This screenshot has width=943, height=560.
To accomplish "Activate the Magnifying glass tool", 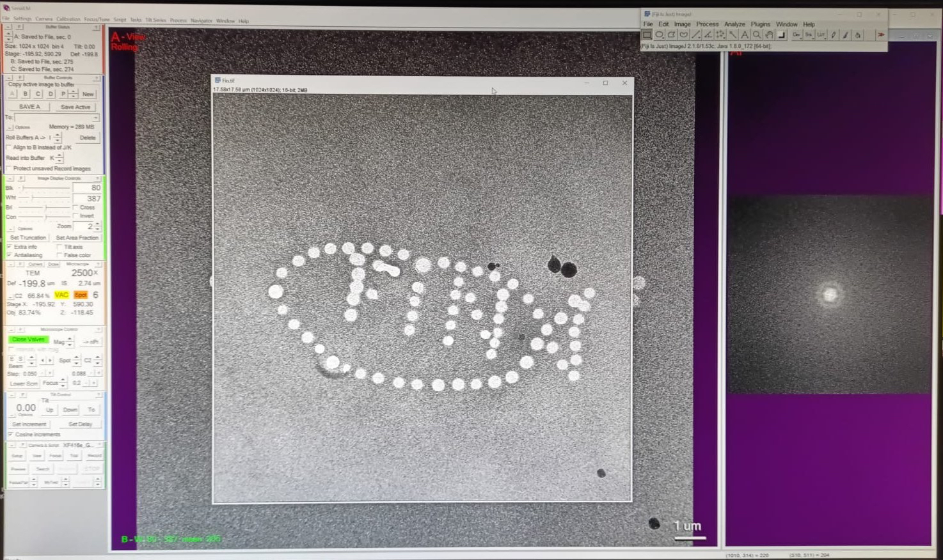I will (757, 35).
